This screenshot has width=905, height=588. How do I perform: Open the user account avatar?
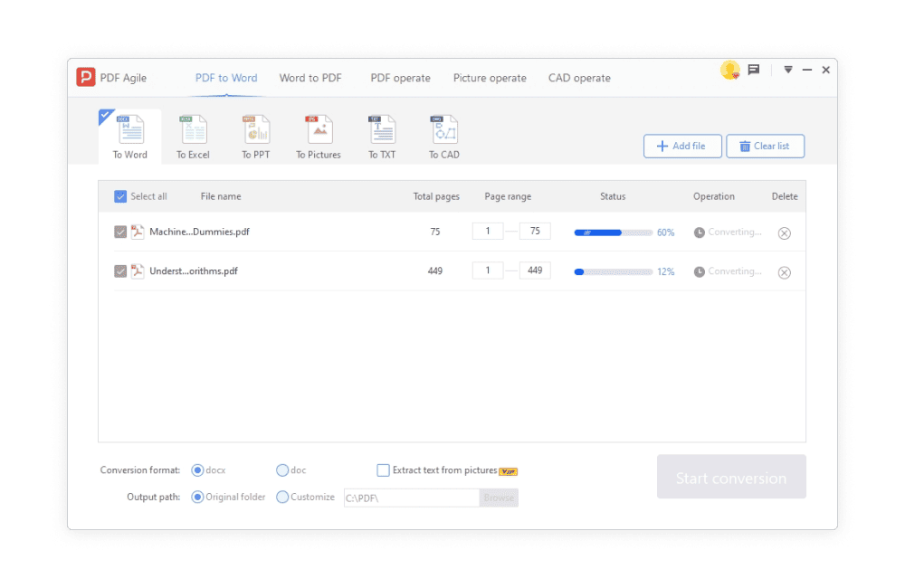[729, 71]
